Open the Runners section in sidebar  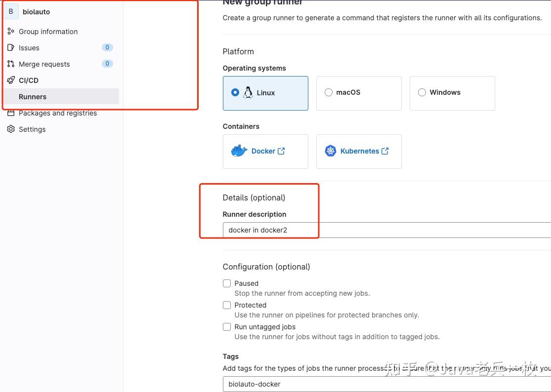pos(33,96)
